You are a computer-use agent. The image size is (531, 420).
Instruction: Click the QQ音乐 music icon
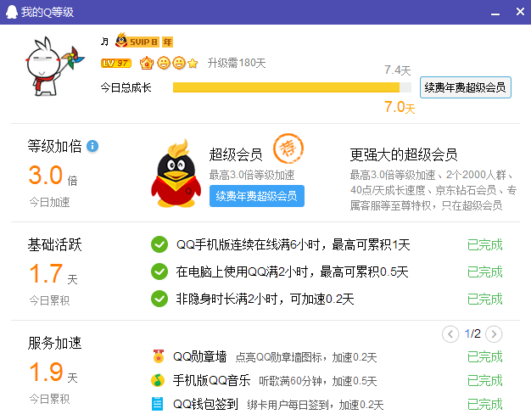(x=158, y=380)
